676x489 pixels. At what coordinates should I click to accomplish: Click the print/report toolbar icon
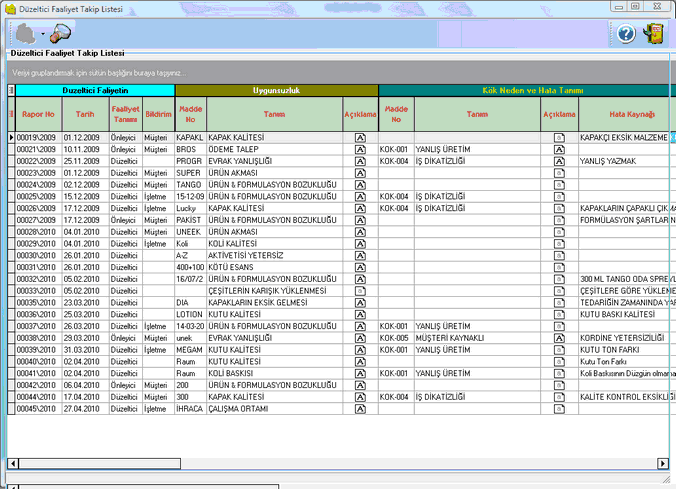coord(25,34)
